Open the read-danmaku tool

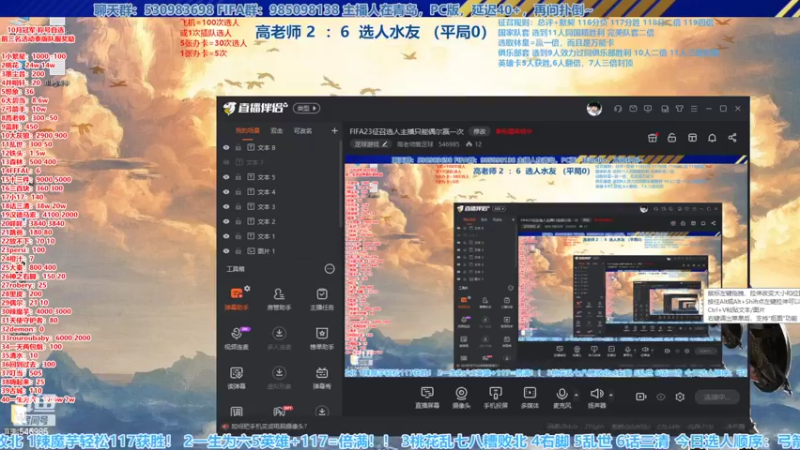click(x=236, y=378)
